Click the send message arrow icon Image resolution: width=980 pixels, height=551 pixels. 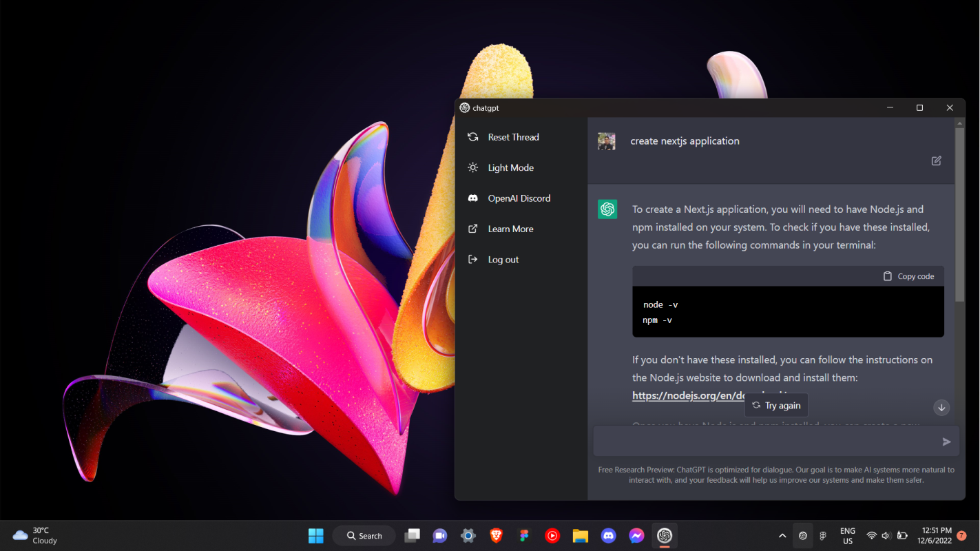(x=946, y=441)
